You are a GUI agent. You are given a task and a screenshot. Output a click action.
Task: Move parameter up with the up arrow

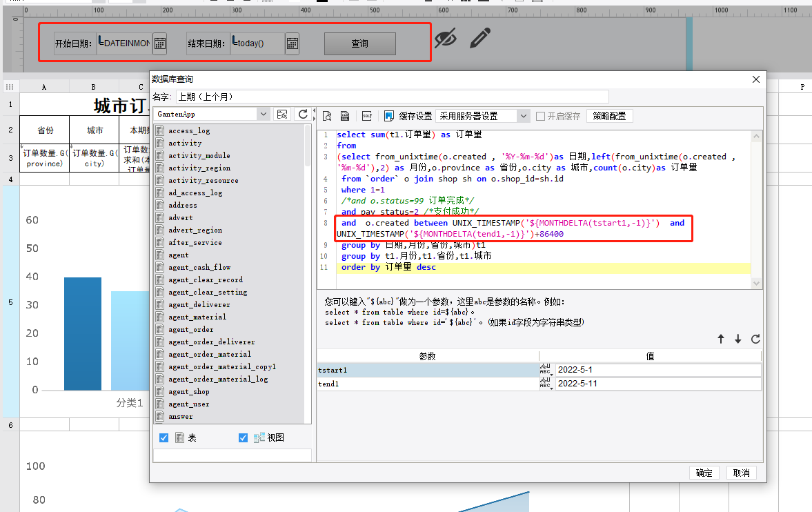pyautogui.click(x=721, y=339)
